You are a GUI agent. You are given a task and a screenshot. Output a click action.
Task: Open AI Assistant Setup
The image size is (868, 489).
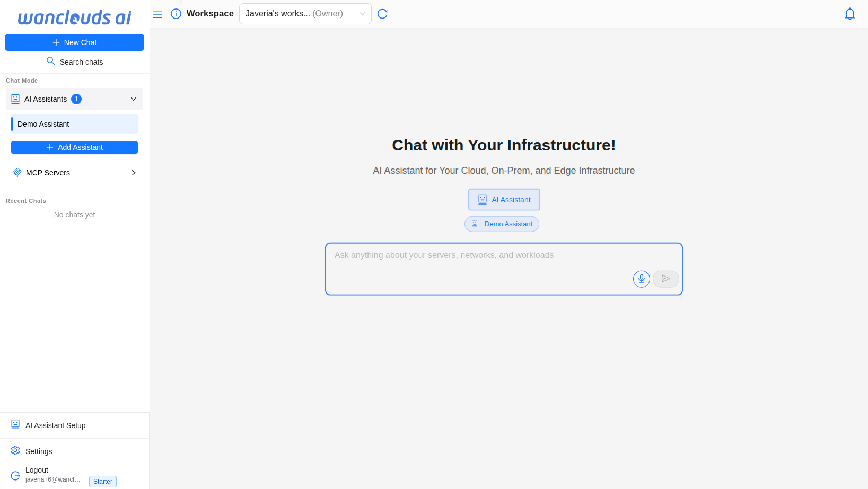pyautogui.click(x=55, y=425)
